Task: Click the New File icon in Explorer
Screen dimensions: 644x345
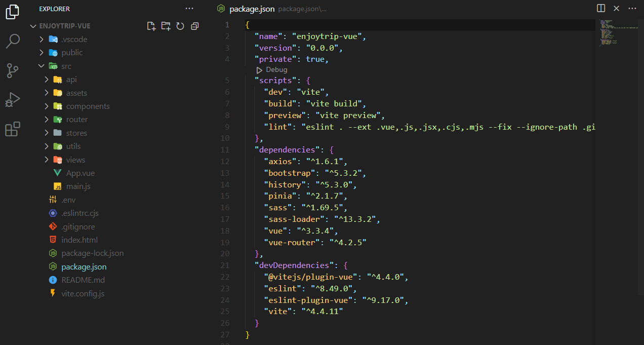Action: tap(151, 26)
